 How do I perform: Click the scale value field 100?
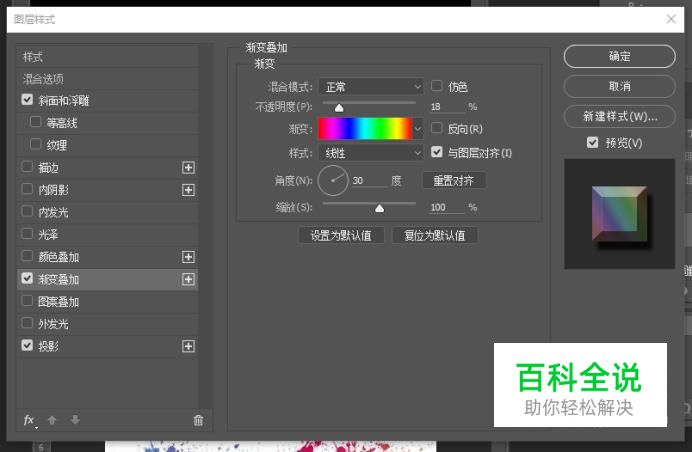click(447, 207)
